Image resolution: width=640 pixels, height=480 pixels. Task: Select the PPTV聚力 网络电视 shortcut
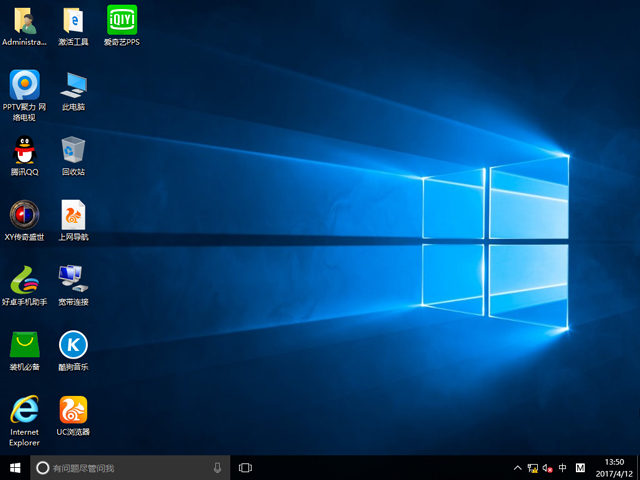[24, 85]
